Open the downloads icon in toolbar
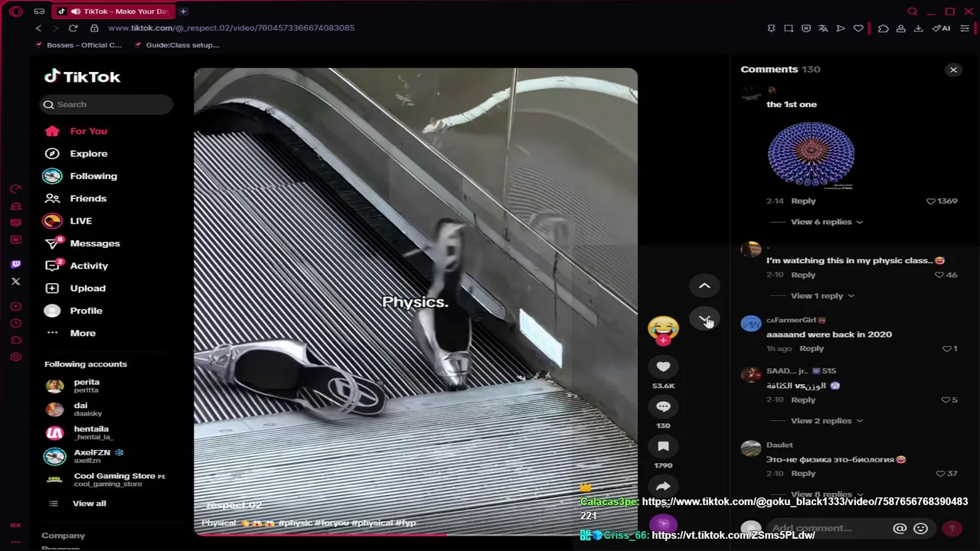Screen dimensions: 980x551 [919, 28]
